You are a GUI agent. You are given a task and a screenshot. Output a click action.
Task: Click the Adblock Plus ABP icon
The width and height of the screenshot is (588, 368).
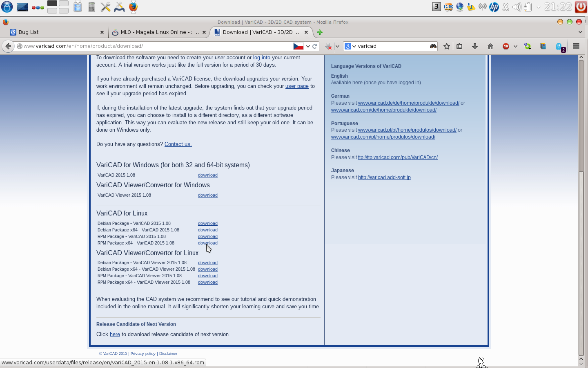[506, 46]
